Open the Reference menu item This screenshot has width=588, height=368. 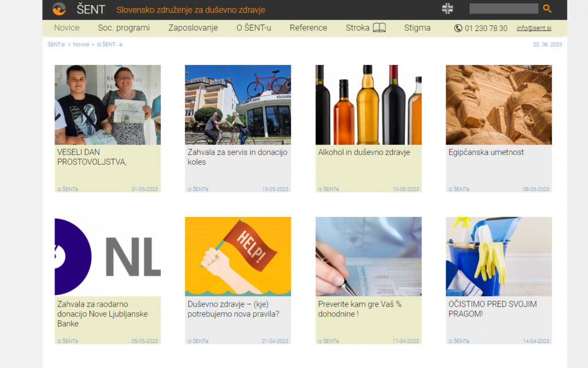pos(308,28)
